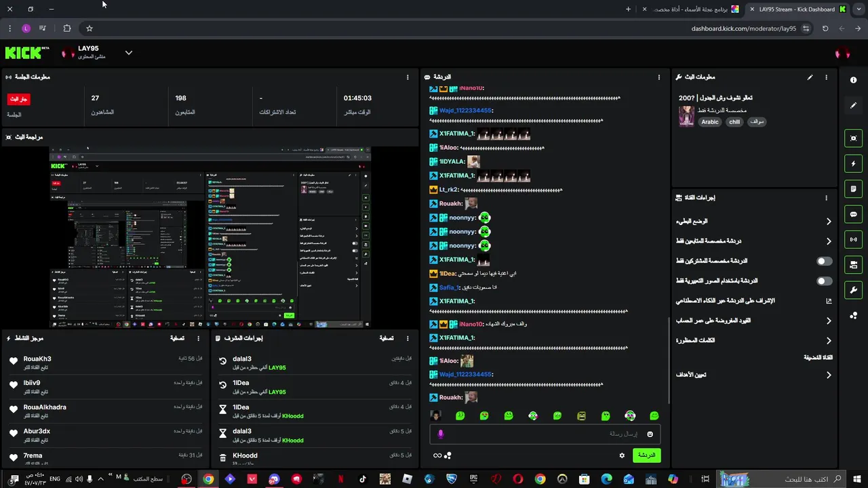Click the Arabic tag in stream info
Viewport: 868px width, 488px height.
pos(710,122)
